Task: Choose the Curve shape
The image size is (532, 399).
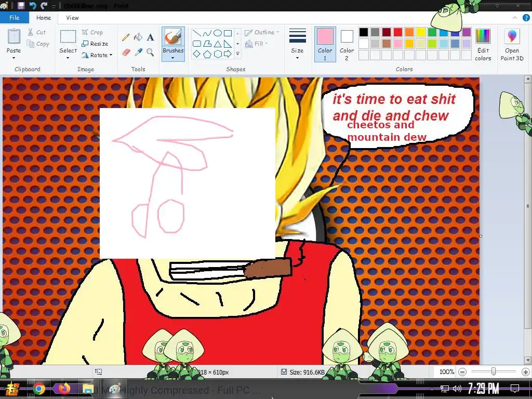Action: point(207,33)
